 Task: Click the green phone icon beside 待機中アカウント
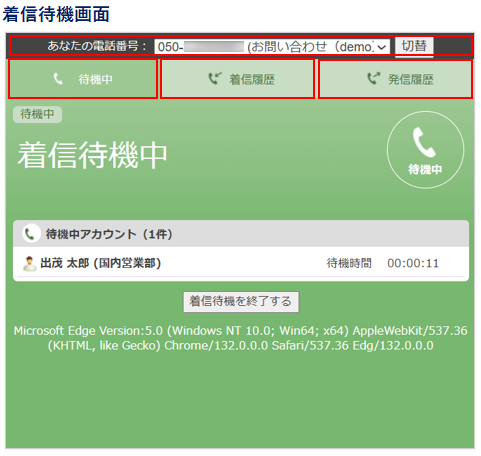31,234
